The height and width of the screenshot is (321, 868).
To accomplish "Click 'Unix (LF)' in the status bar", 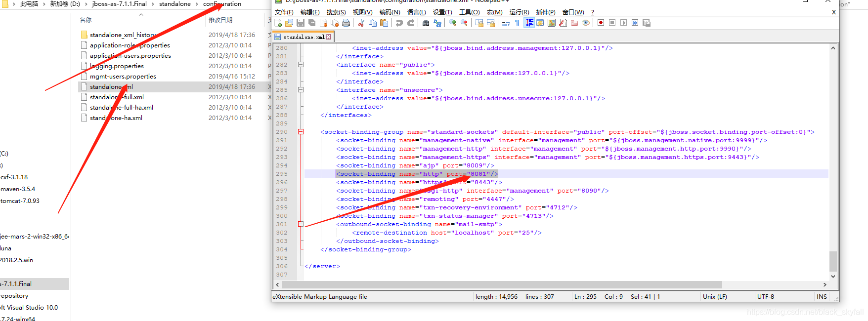I will tap(715, 297).
